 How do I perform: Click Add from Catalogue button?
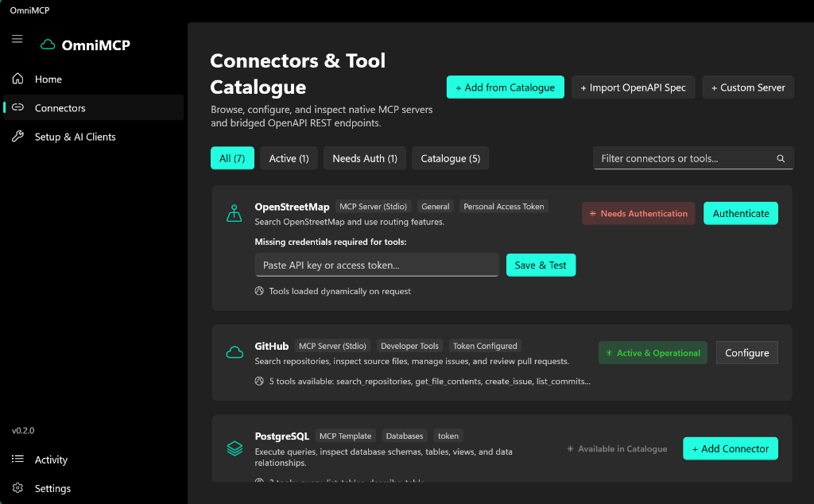pyautogui.click(x=505, y=87)
